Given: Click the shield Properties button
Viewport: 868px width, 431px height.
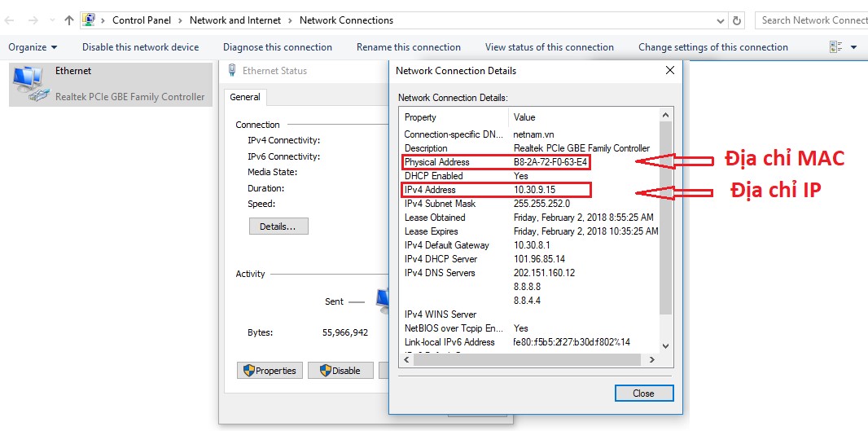Looking at the screenshot, I should tap(270, 371).
